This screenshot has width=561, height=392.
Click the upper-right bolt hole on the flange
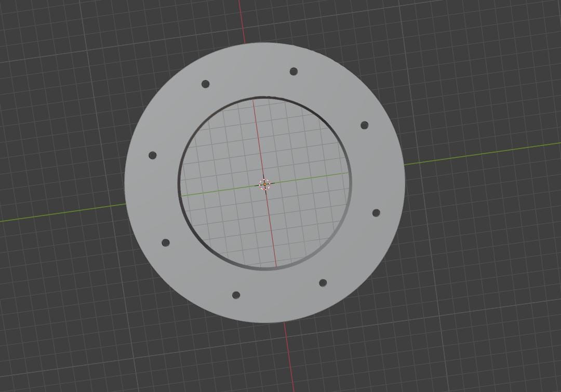pos(364,125)
